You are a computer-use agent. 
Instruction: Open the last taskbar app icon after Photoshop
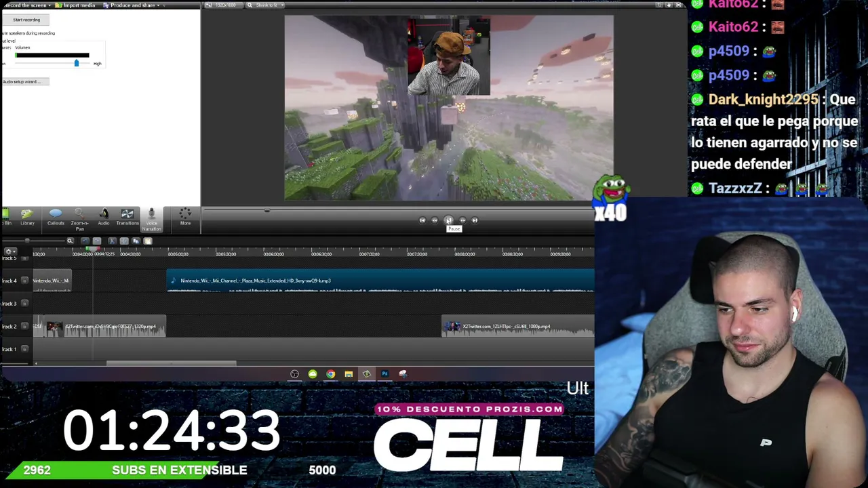tap(403, 374)
